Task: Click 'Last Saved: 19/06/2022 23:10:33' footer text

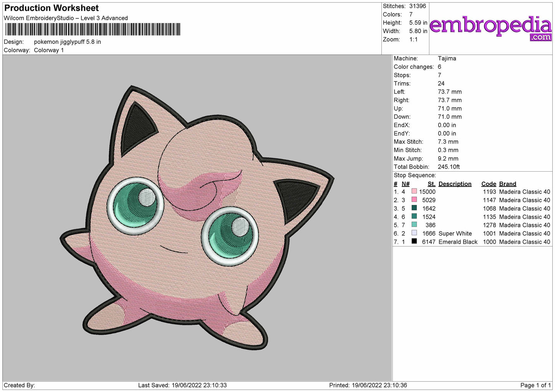Action: point(182,385)
